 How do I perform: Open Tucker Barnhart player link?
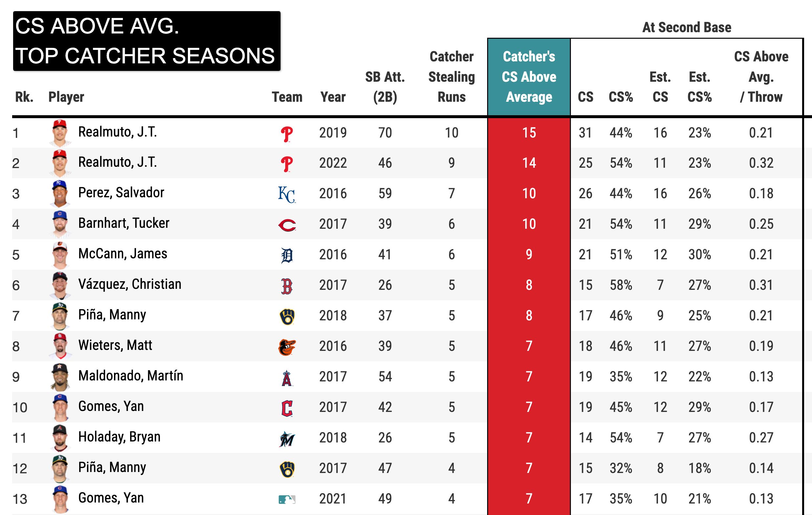pyautogui.click(x=124, y=223)
